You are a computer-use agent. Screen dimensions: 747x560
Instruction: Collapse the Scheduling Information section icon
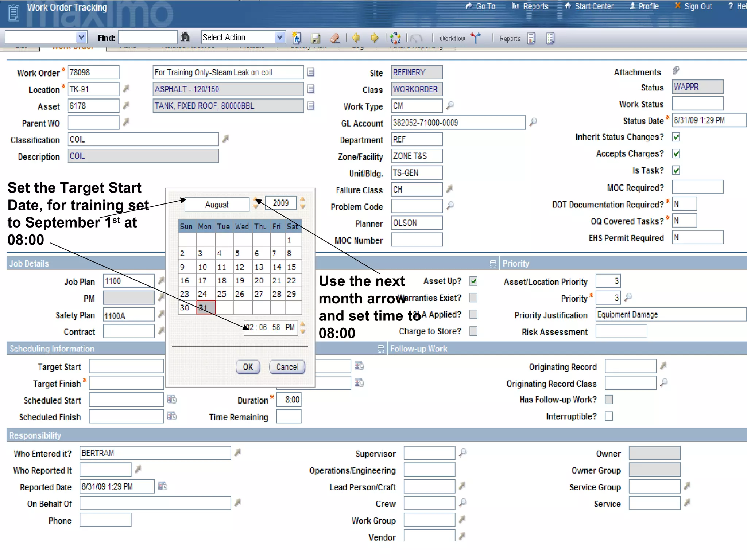pyautogui.click(x=380, y=349)
